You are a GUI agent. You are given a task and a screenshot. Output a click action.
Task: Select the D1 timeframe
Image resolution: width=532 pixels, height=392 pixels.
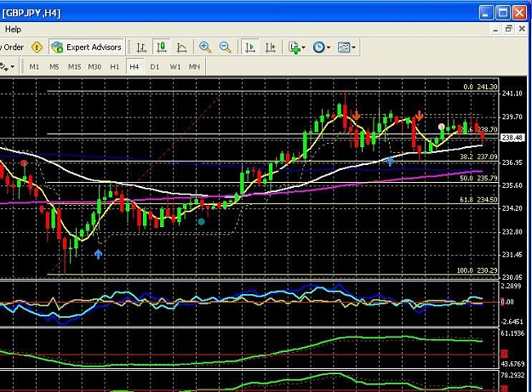[x=155, y=66]
